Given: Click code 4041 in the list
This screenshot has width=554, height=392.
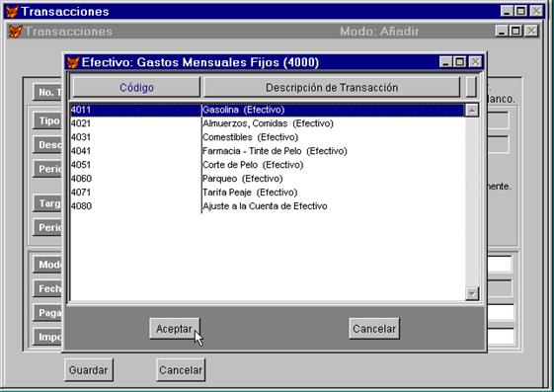Looking at the screenshot, I should (81, 151).
